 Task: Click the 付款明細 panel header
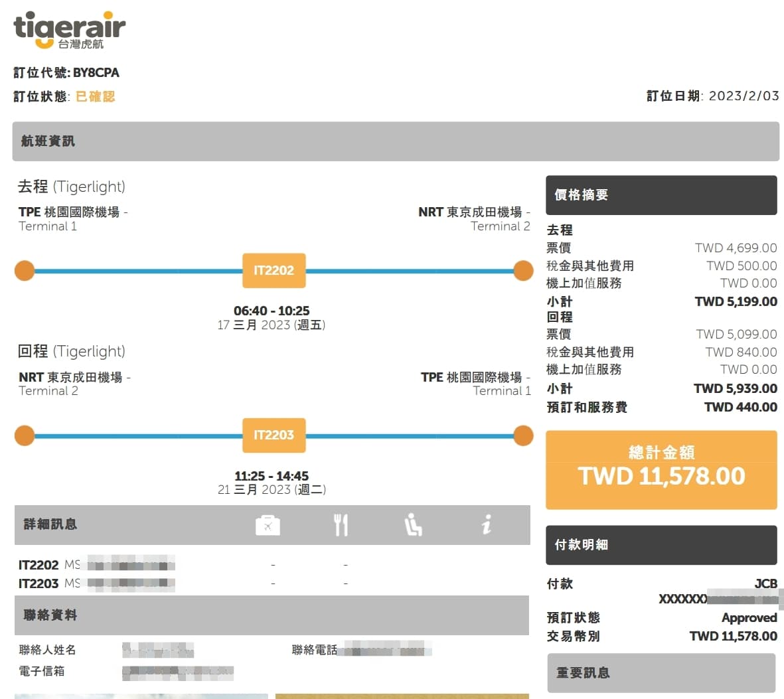pyautogui.click(x=661, y=545)
